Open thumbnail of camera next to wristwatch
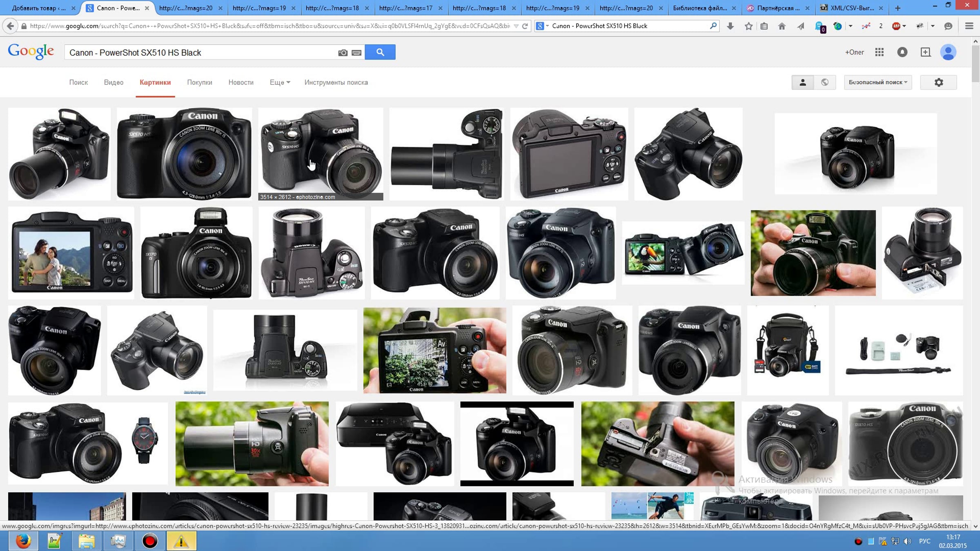This screenshot has width=980, height=551. 88,443
